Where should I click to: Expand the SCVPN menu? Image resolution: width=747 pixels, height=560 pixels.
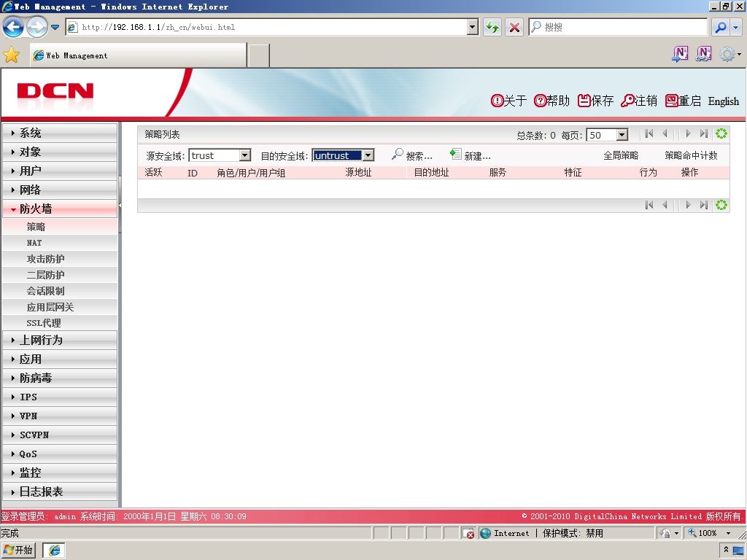(60, 435)
